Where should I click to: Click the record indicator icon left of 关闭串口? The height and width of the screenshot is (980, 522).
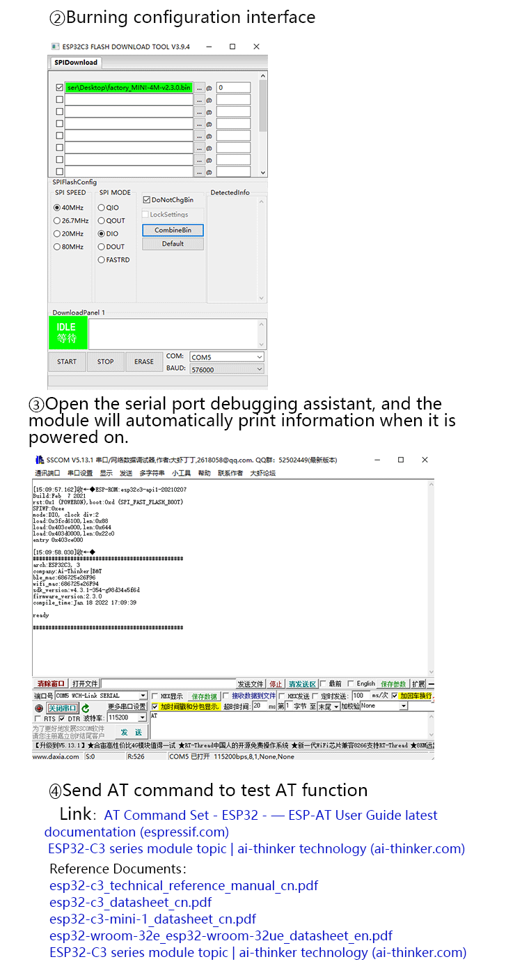click(x=39, y=708)
